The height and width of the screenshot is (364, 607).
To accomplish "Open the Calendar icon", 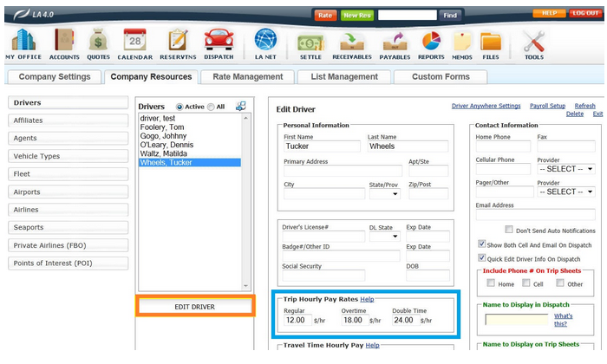I will (x=135, y=42).
